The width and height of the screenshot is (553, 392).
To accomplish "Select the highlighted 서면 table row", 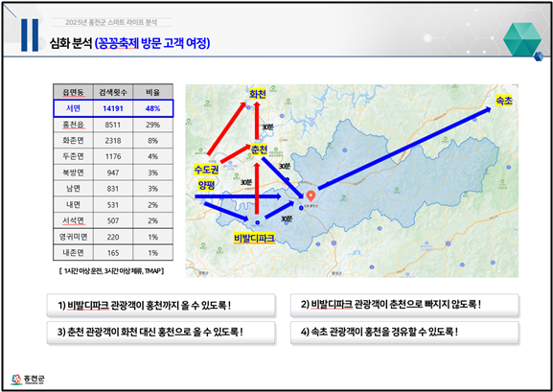I will (113, 108).
